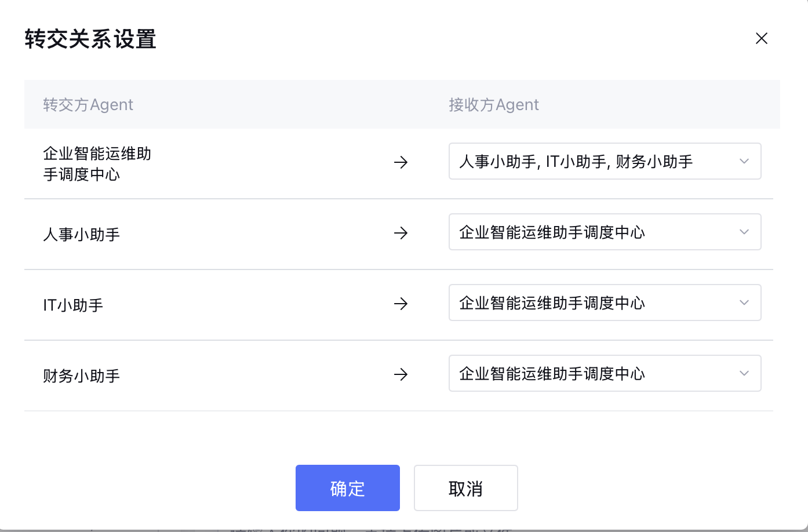Click the close X icon on the dialog
This screenshot has width=808, height=532.
click(x=761, y=38)
